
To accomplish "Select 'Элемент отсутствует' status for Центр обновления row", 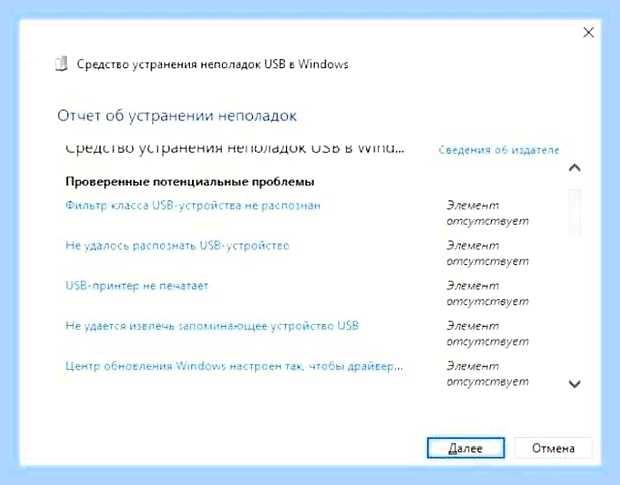I will point(488,374).
